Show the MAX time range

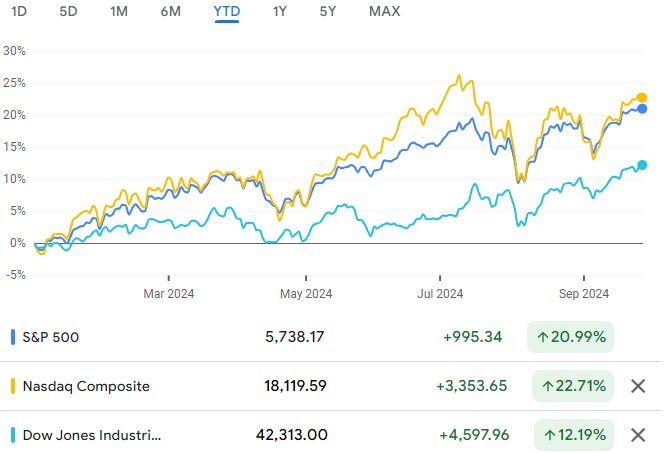[x=385, y=11]
